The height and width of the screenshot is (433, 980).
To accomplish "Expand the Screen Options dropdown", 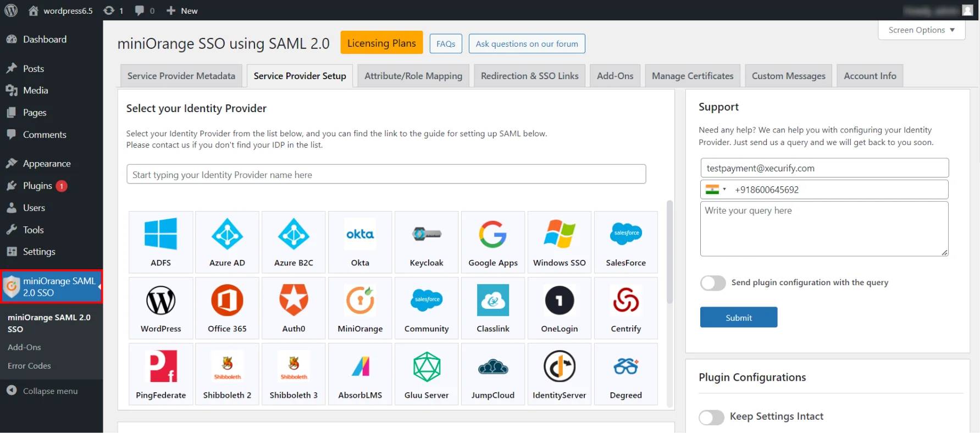I will 922,30.
